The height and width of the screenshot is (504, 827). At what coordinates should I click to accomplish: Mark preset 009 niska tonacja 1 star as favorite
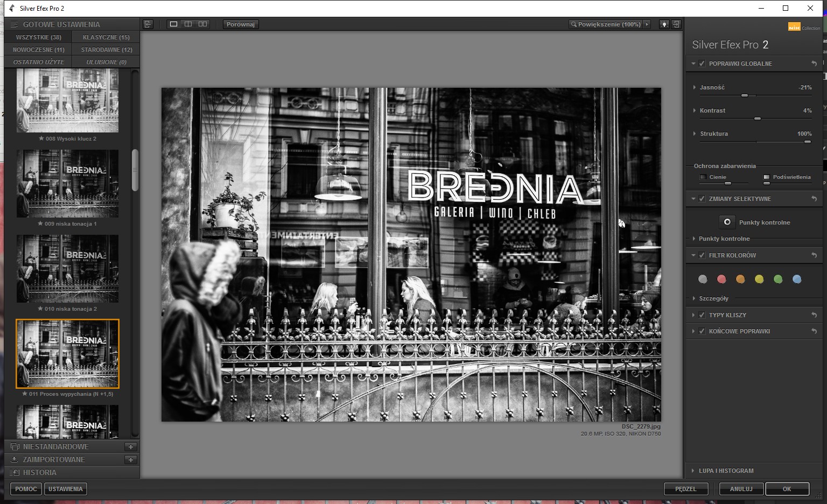point(40,223)
